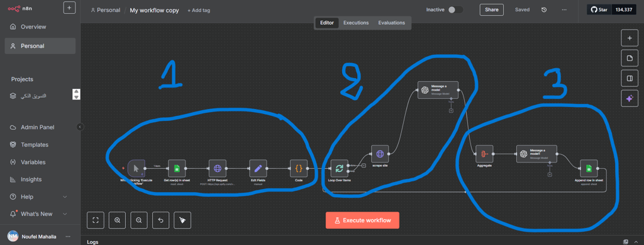This screenshot has width=644, height=245.
Task: Click the add node plus button on canvas
Action: pos(629,38)
